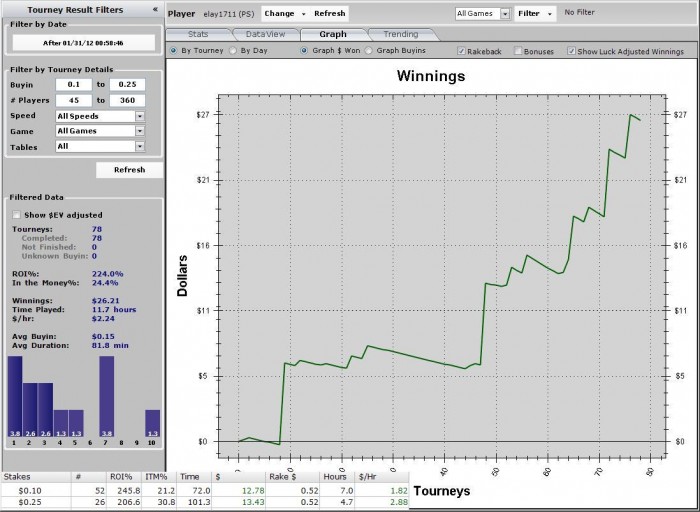Open the All Games combo box
The height and width of the screenshot is (512, 700).
(505, 14)
